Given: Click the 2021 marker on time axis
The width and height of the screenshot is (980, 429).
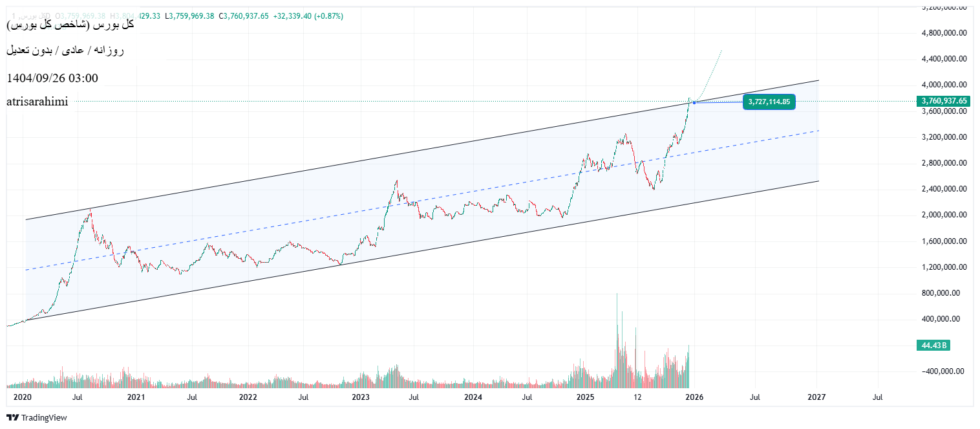Looking at the screenshot, I should click(x=135, y=397).
